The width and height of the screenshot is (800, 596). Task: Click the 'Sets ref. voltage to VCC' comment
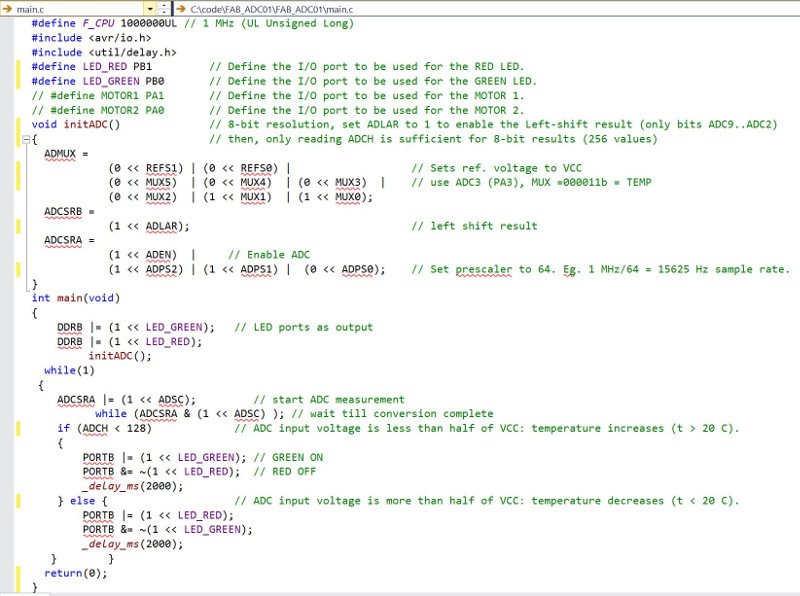pyautogui.click(x=496, y=168)
